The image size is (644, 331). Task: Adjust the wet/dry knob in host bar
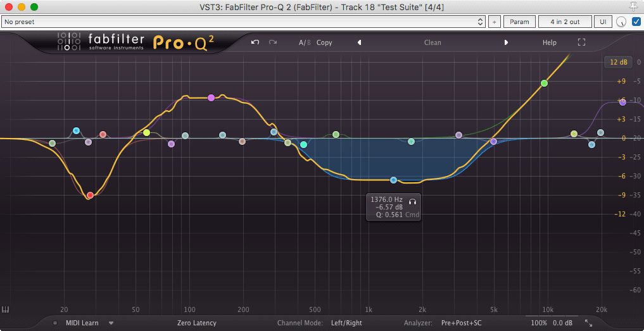(622, 22)
